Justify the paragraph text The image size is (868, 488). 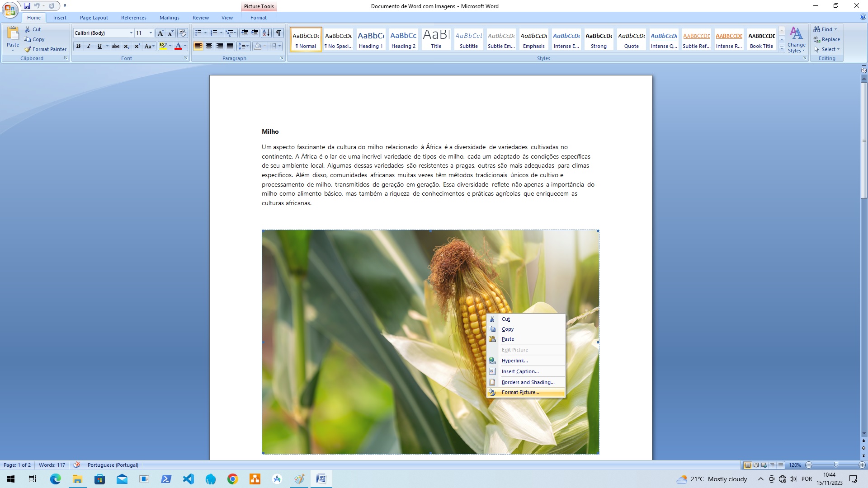[230, 46]
